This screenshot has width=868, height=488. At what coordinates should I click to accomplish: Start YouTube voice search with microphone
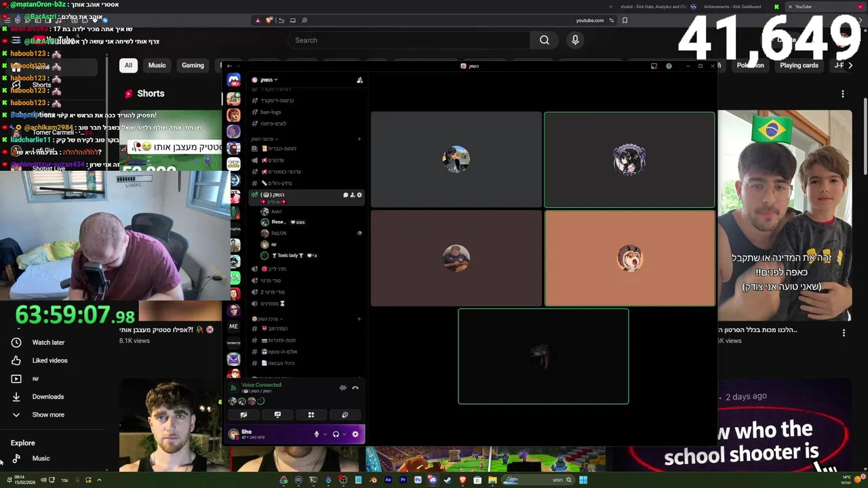tap(575, 40)
